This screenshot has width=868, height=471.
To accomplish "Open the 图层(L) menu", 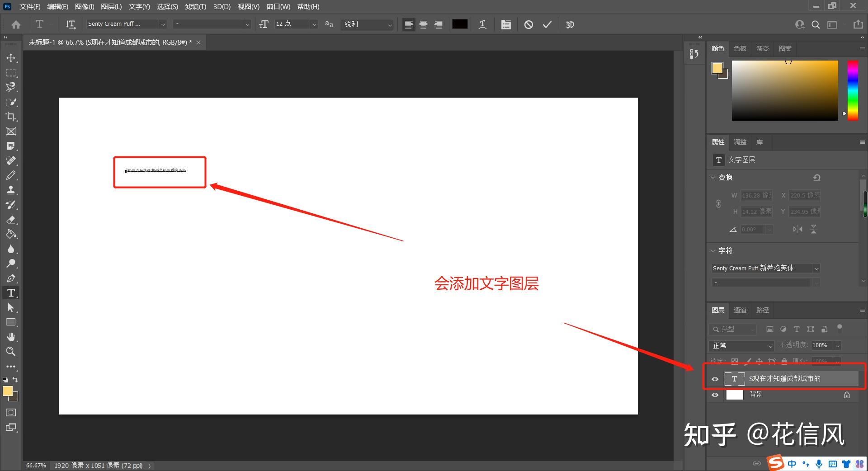I will pyautogui.click(x=111, y=6).
